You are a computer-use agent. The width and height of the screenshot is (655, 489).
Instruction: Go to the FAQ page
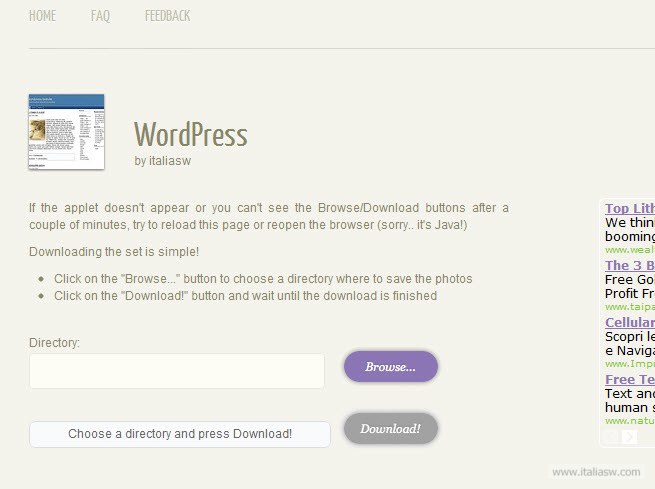pos(100,16)
